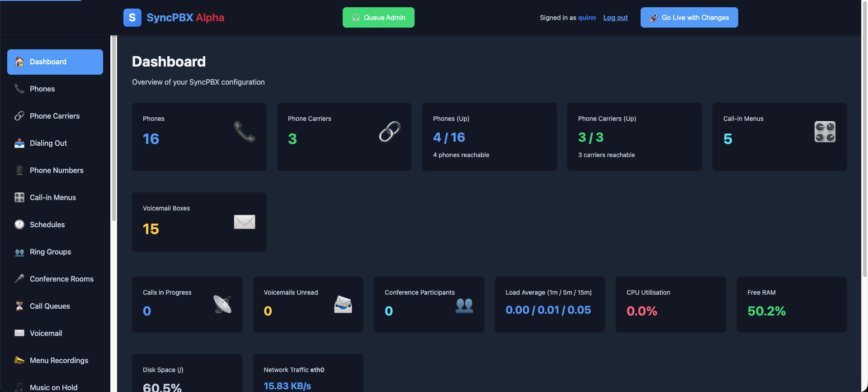
Task: Click the Queue Admin button
Action: [x=378, y=18]
